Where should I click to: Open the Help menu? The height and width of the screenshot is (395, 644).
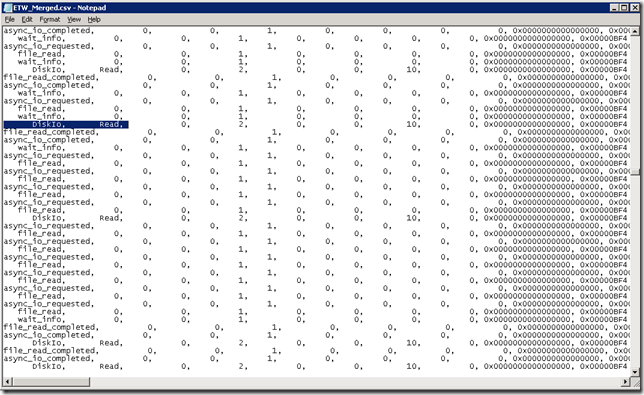click(94, 19)
